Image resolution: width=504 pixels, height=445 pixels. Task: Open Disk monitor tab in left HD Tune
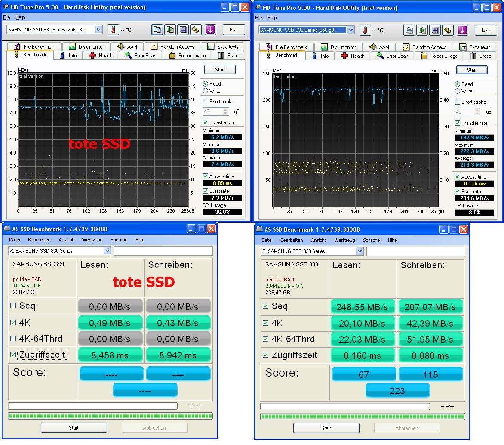(x=86, y=46)
